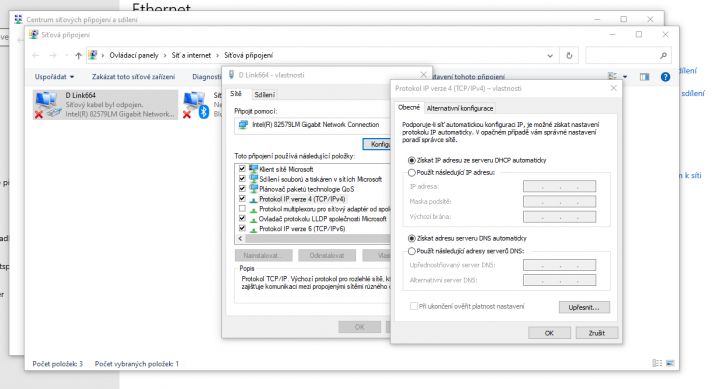Click the Upřesnit... button
The width and height of the screenshot is (725, 389).
pyautogui.click(x=584, y=307)
